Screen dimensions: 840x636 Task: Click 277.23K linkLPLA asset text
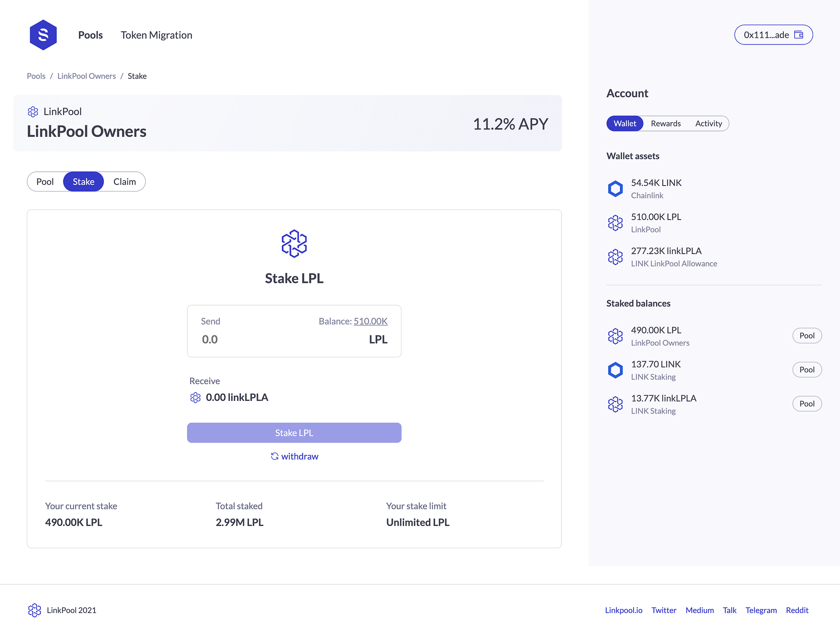click(666, 251)
